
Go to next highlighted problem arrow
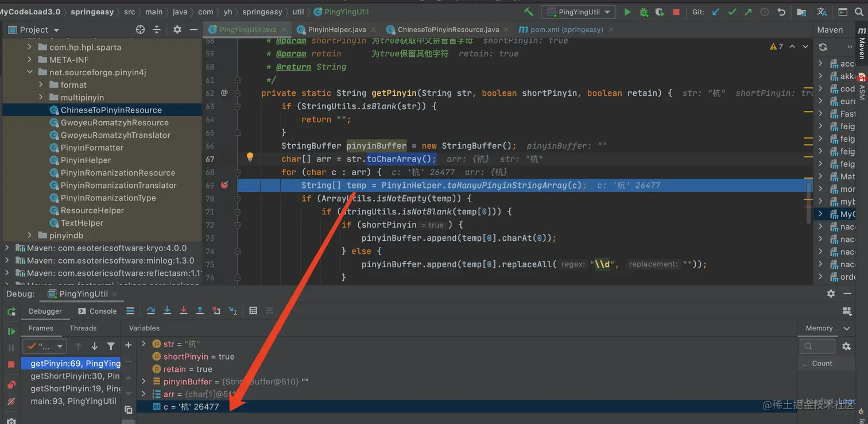tap(805, 47)
